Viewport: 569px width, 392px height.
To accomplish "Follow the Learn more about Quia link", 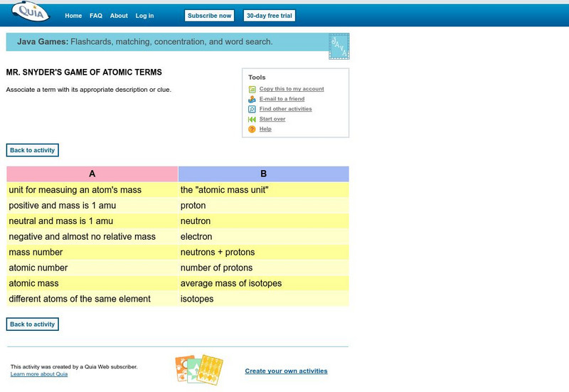I will [x=39, y=374].
